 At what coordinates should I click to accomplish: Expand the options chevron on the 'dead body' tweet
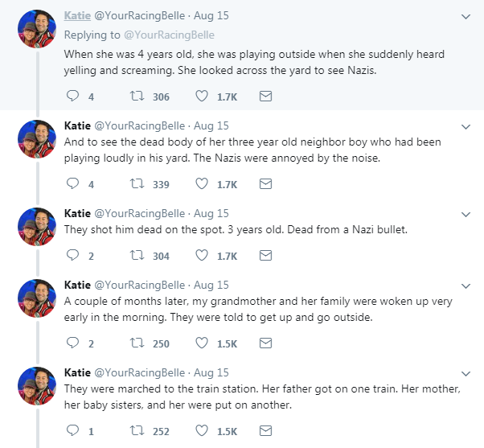coord(466,126)
